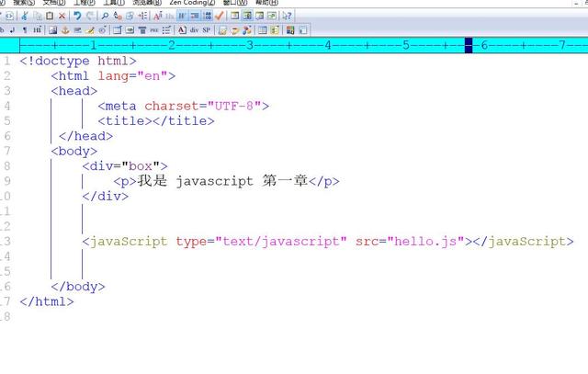Click the orange check mark icon
The width and height of the screenshot is (588, 374).
(220, 16)
